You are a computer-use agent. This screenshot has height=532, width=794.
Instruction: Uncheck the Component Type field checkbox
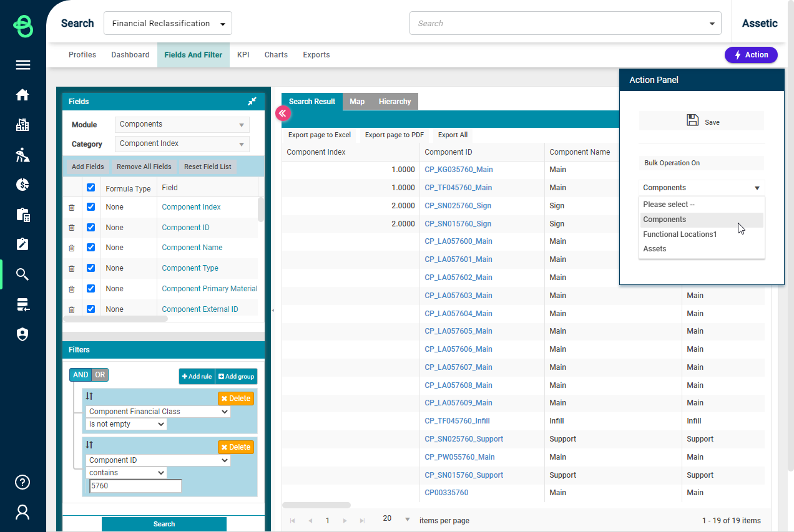91,268
